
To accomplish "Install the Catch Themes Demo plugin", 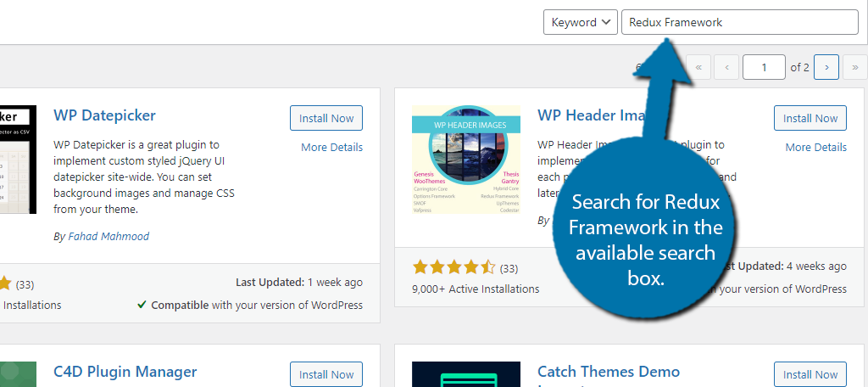I will click(x=810, y=375).
